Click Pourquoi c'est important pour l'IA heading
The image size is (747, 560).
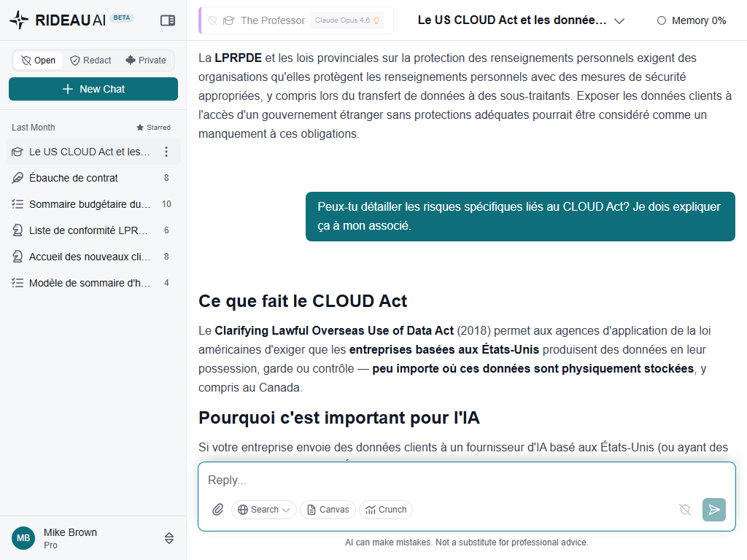(x=338, y=418)
